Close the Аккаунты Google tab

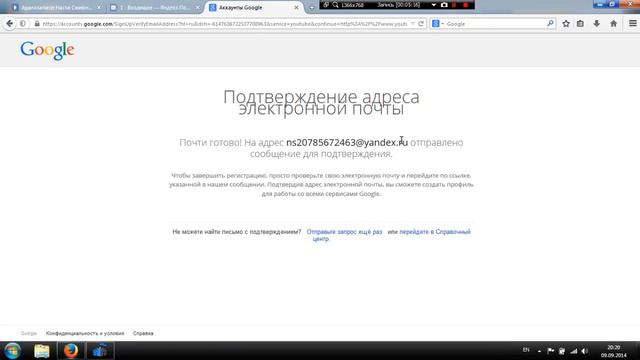coord(296,7)
